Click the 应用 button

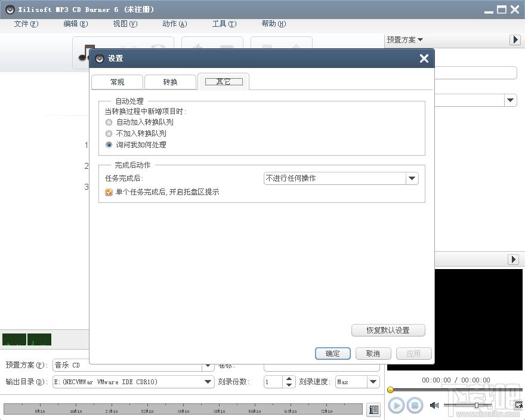coord(413,353)
